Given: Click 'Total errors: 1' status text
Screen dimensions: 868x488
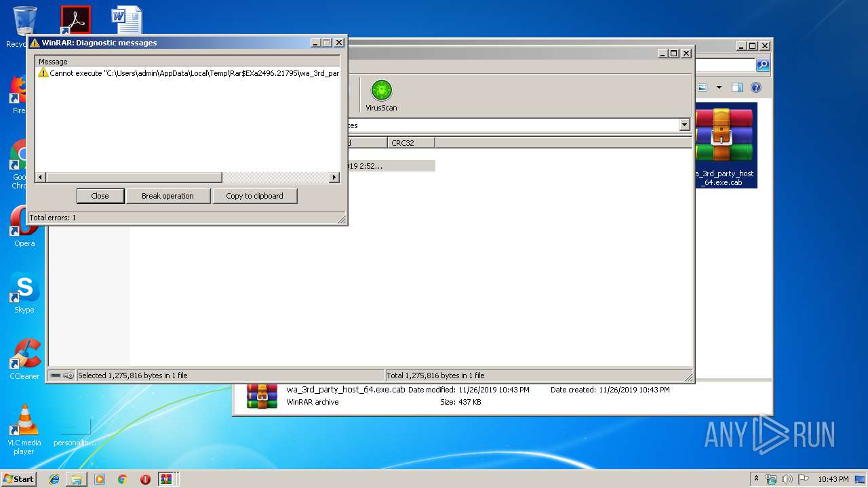Looking at the screenshot, I should point(53,218).
